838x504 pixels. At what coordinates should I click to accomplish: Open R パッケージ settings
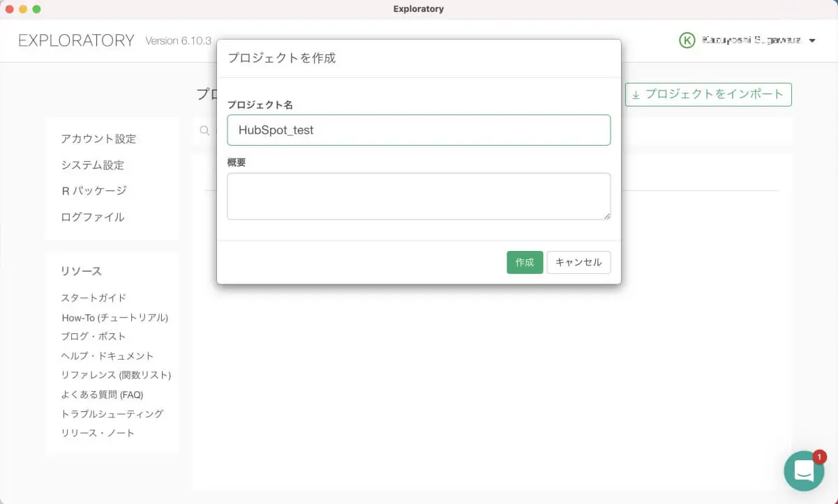tap(93, 191)
